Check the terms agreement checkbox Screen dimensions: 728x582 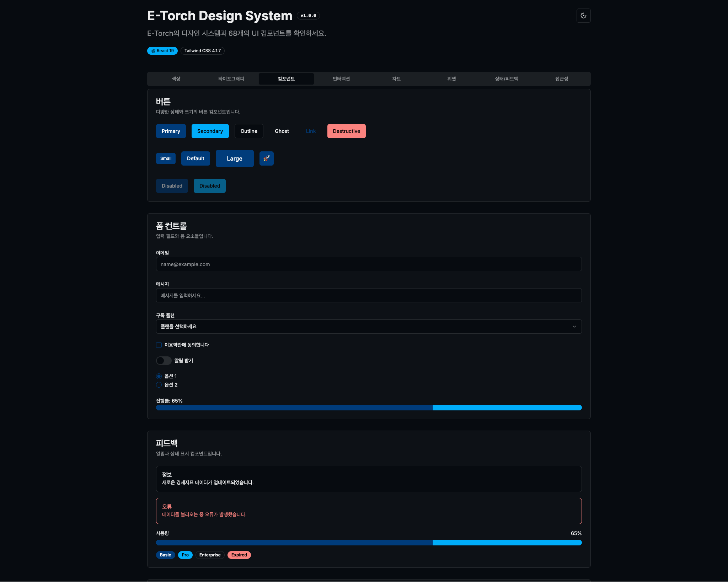159,345
